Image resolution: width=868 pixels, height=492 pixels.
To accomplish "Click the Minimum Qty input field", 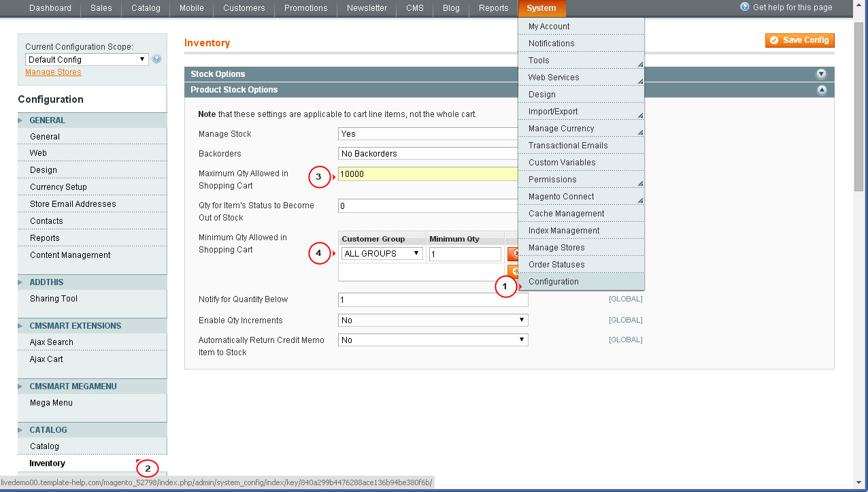I will [x=465, y=254].
